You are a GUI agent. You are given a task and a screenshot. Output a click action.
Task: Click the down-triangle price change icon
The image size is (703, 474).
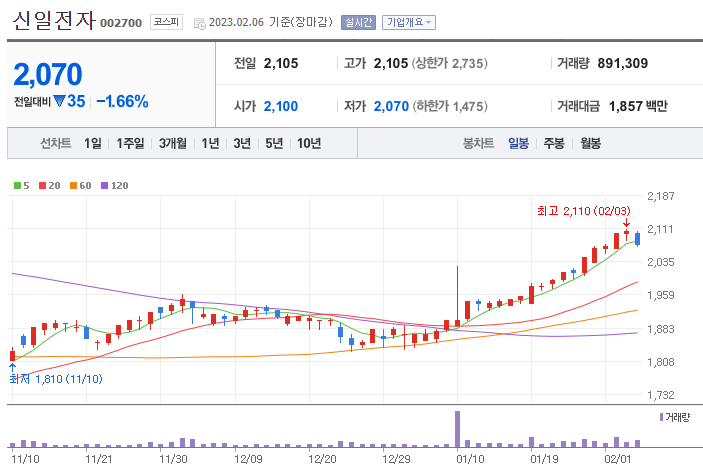pyautogui.click(x=59, y=101)
